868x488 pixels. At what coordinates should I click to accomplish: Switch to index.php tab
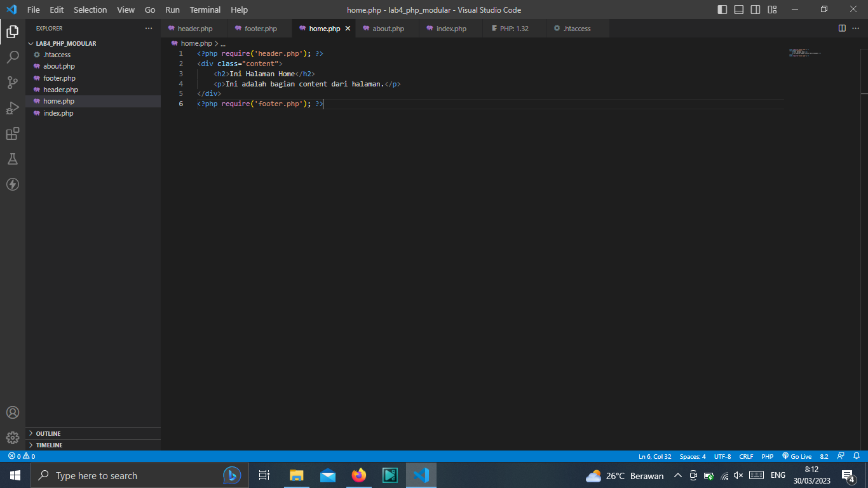[451, 29]
